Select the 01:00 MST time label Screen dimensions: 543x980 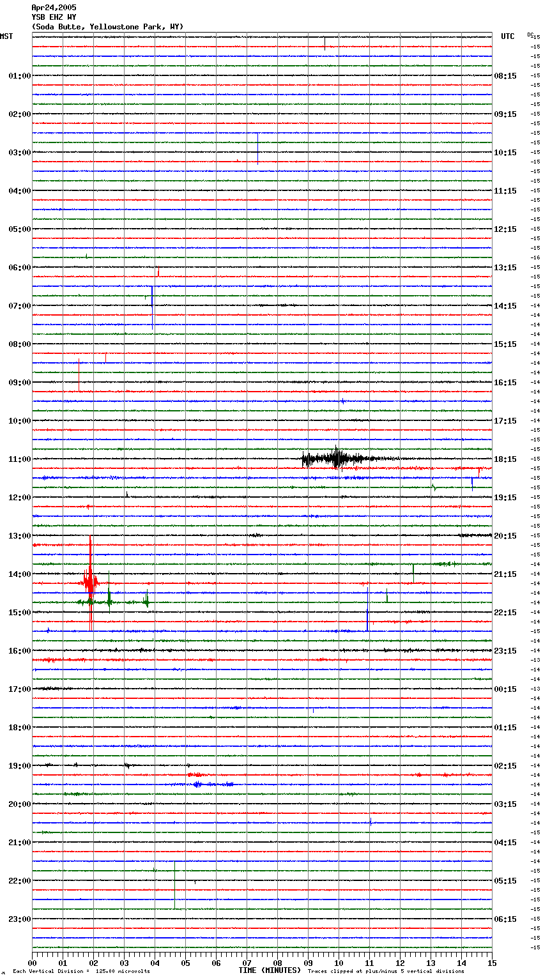[x=19, y=76]
